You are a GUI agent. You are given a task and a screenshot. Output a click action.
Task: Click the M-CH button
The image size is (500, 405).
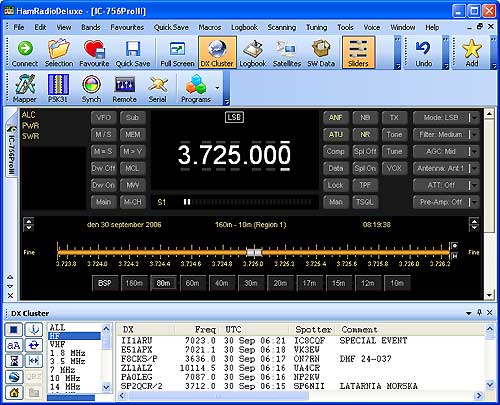(x=133, y=202)
